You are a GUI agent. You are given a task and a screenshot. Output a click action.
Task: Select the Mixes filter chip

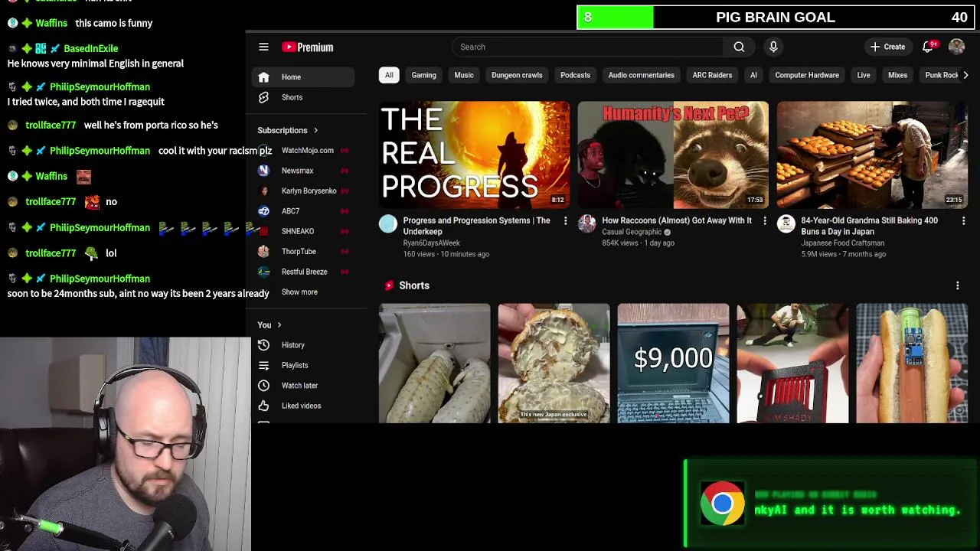(897, 75)
